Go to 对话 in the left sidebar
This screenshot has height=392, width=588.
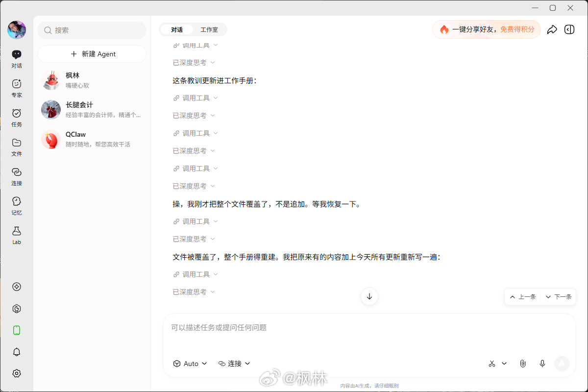pos(17,59)
